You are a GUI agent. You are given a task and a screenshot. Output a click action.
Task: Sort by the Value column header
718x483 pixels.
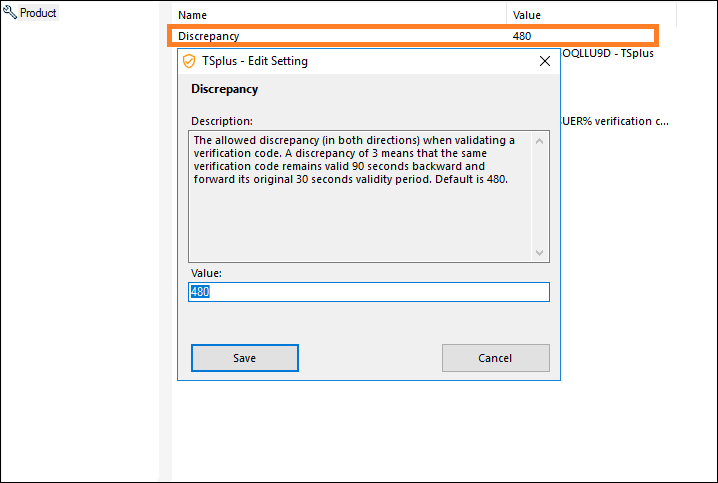pyautogui.click(x=526, y=15)
